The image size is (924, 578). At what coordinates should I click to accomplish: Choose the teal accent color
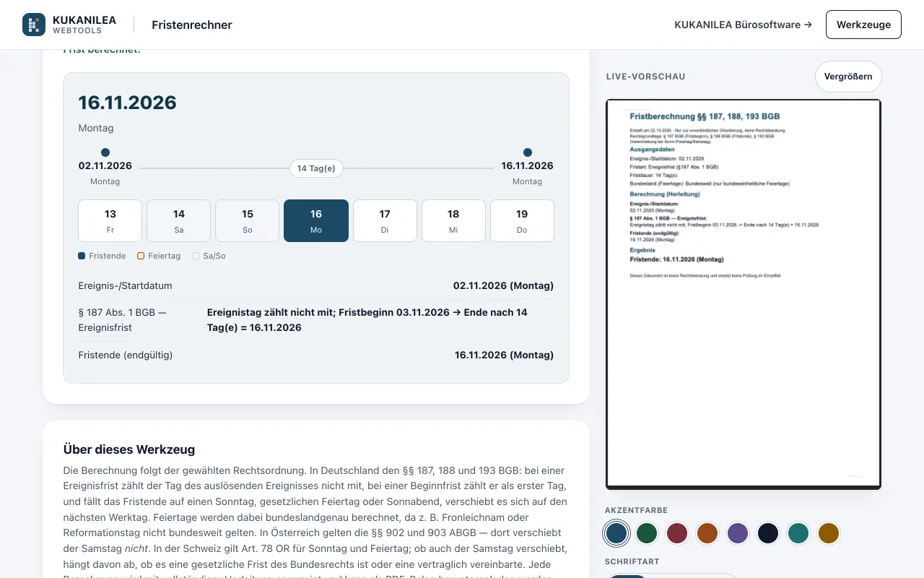coord(798,533)
